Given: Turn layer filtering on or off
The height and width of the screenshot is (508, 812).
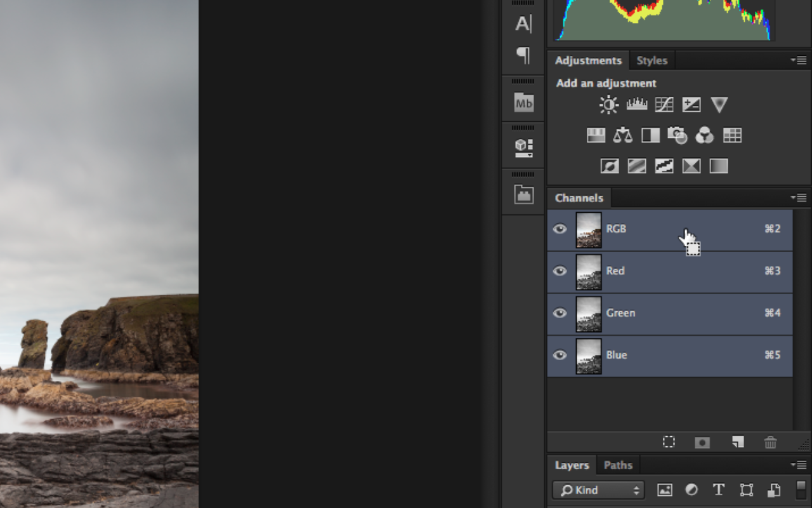Looking at the screenshot, I should click(801, 490).
